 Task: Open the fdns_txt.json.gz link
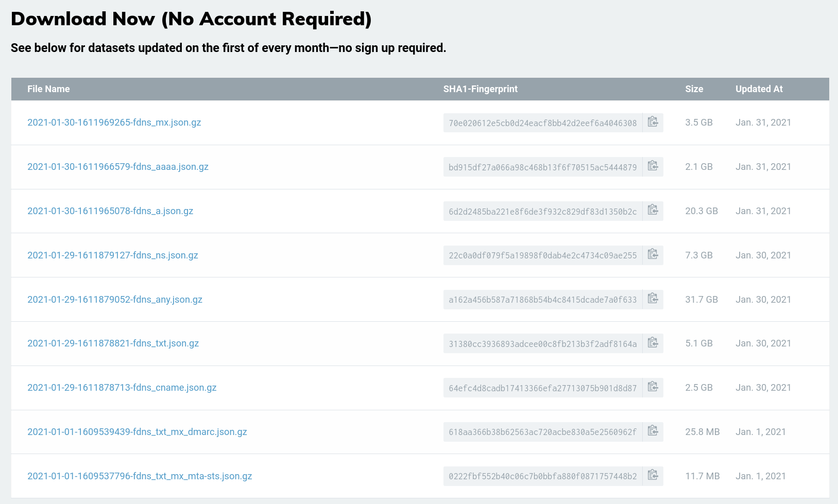tap(113, 343)
